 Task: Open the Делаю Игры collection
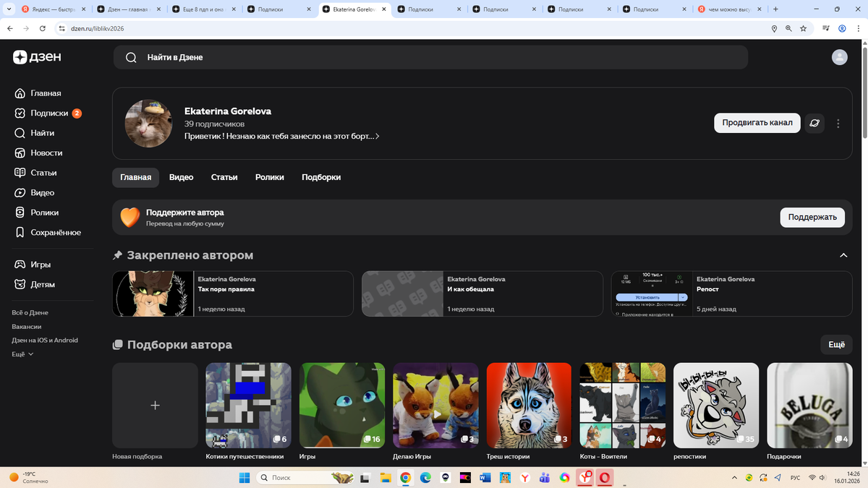[435, 406]
